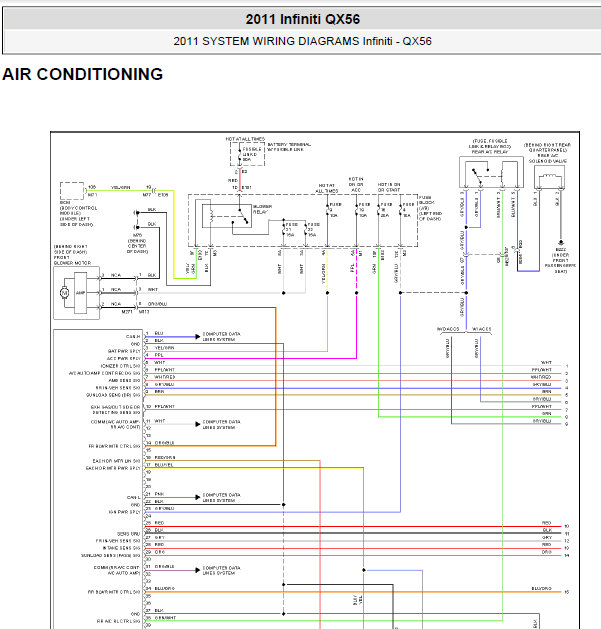This screenshot has height=629, width=601.
Task: Click the '2011 Infiniti QX56' page title
Action: point(303,19)
